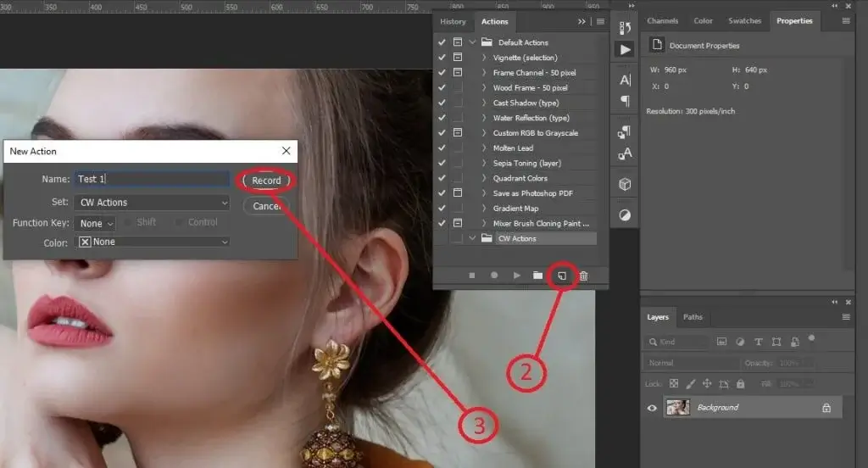
Task: Open the Set dropdown showing CW Actions
Action: click(x=152, y=202)
